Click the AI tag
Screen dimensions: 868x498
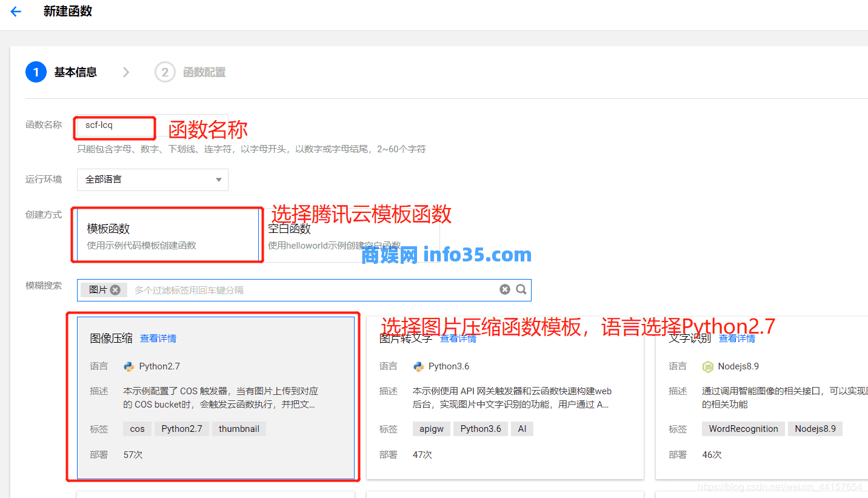click(x=522, y=429)
